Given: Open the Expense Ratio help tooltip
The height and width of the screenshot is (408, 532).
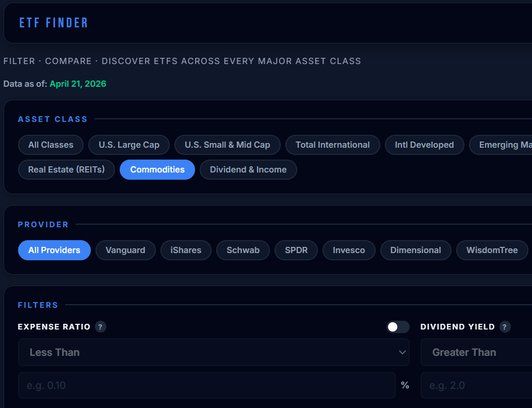Looking at the screenshot, I should click(x=101, y=327).
